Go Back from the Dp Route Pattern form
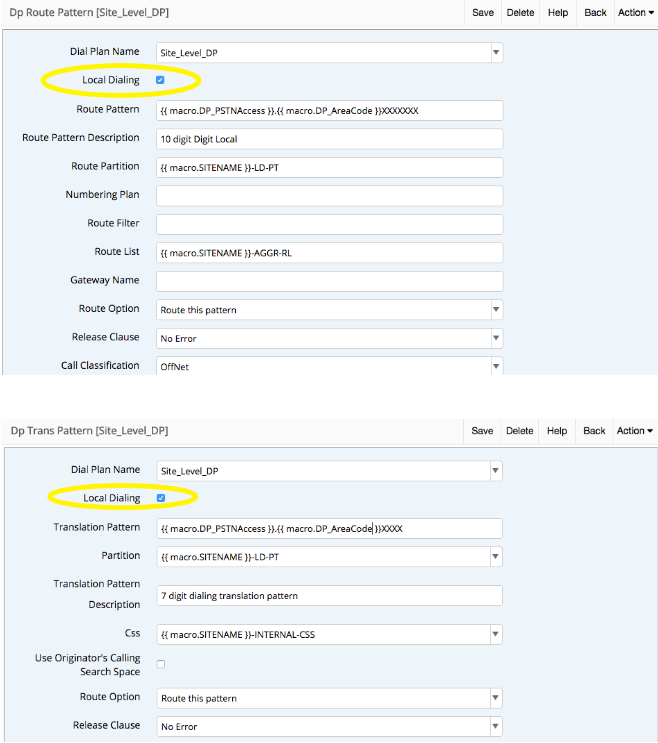This screenshot has height=743, width=658. [595, 13]
